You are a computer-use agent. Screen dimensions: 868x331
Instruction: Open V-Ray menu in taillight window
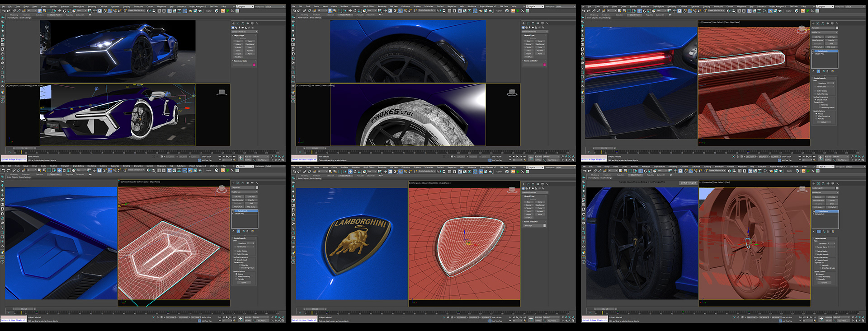tap(804, 7)
